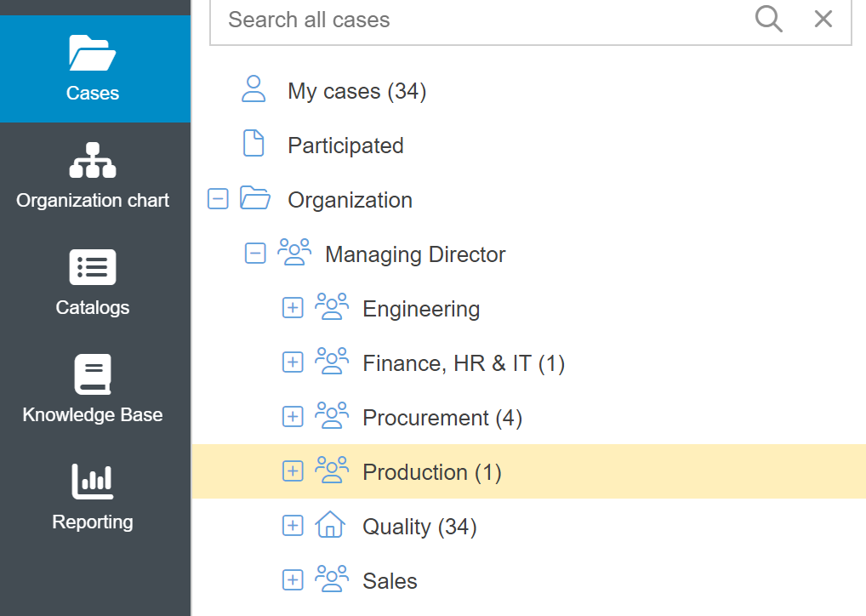Image resolution: width=866 pixels, height=616 pixels.
Task: Select Quality (34) in the tree
Action: tap(419, 527)
